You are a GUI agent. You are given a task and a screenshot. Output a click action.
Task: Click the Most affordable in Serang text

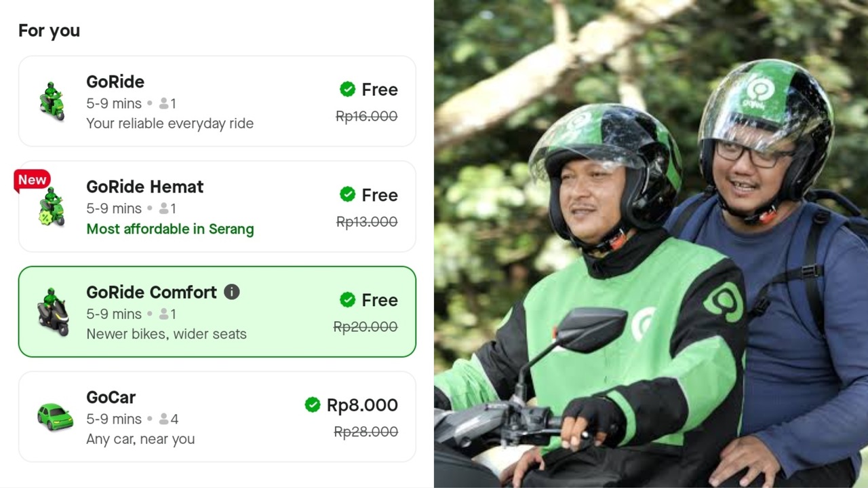point(170,229)
